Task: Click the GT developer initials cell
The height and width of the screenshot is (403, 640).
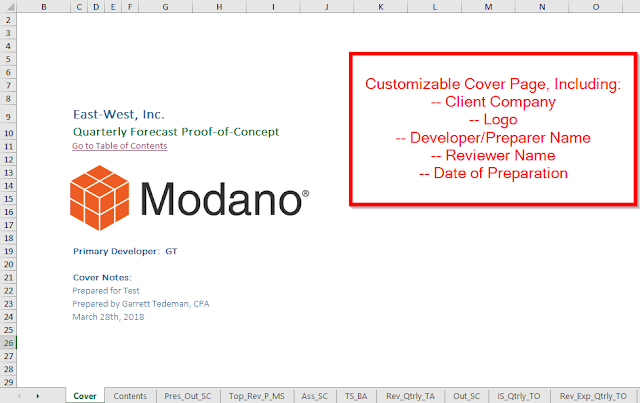Action: (x=171, y=251)
